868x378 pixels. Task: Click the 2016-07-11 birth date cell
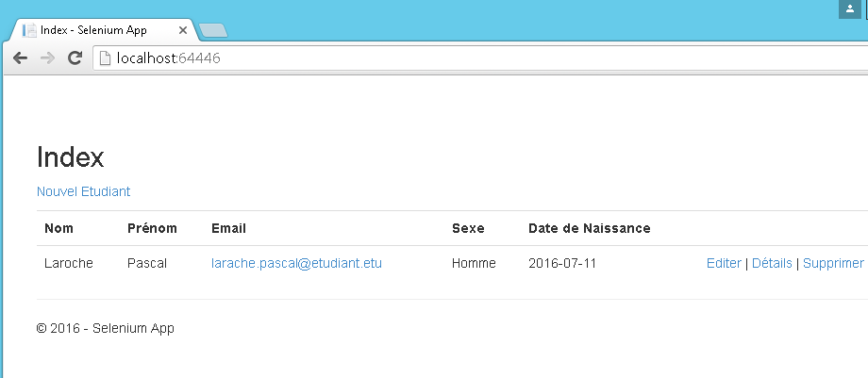(562, 263)
